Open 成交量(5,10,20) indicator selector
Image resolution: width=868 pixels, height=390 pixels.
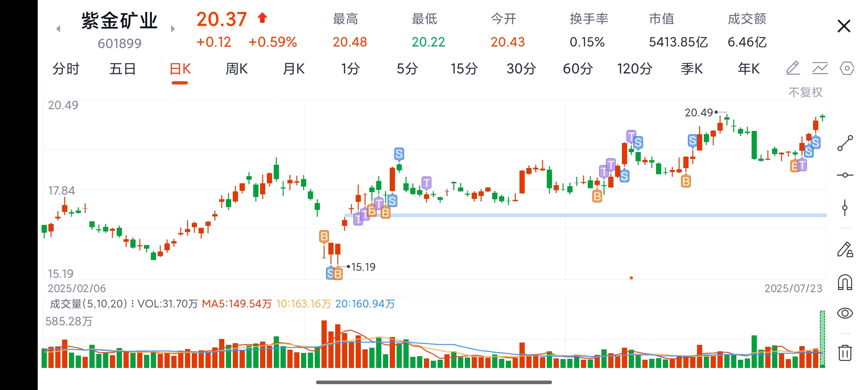pos(92,304)
